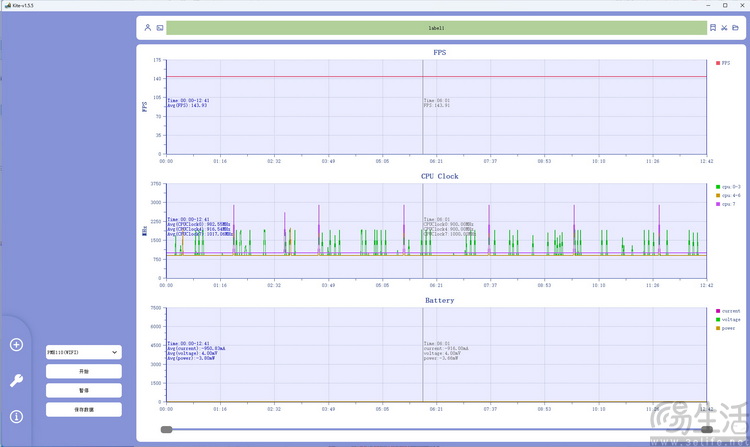Click the green label1 bar

coord(436,28)
